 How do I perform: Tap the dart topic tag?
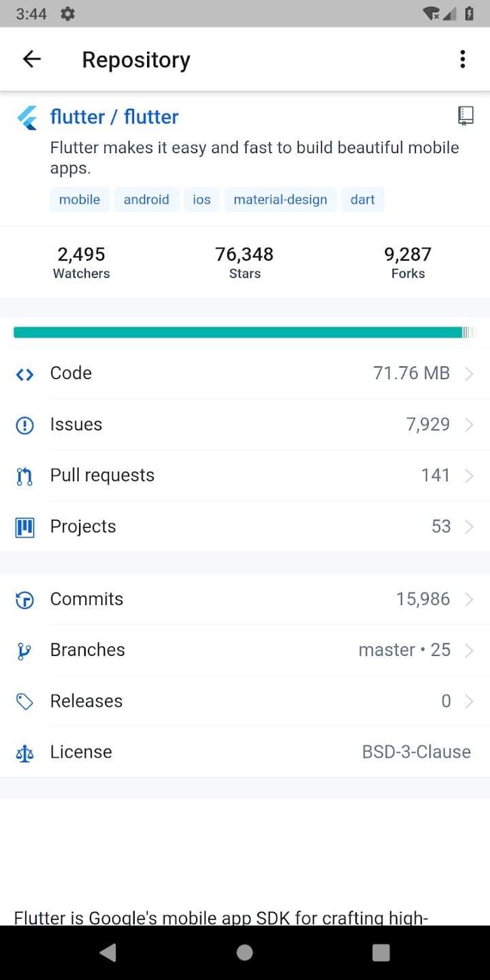(x=363, y=199)
